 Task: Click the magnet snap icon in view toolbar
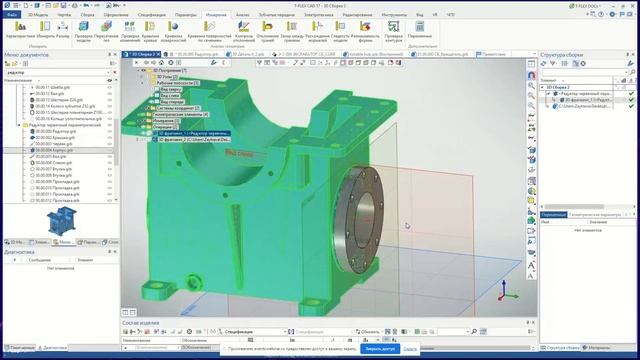tap(531, 76)
